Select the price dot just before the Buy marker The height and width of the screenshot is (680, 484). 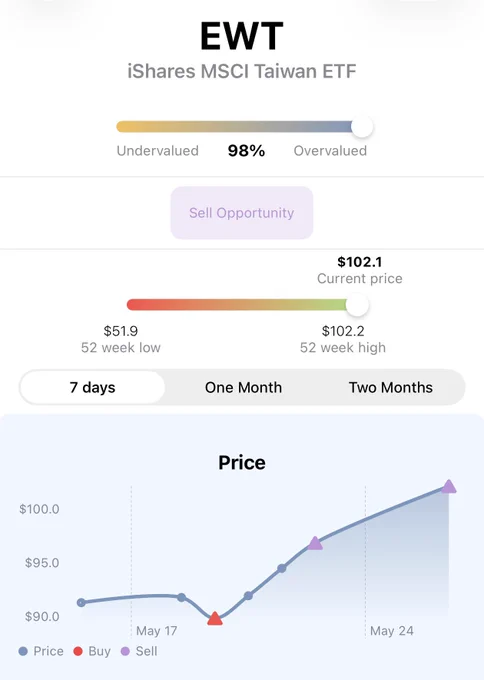[x=182, y=598]
